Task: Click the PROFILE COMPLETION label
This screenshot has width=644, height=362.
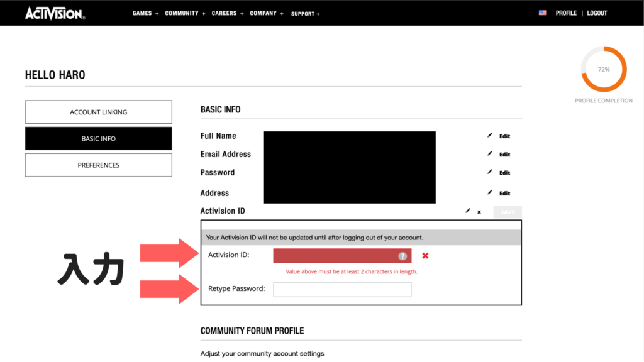Action: point(604,101)
